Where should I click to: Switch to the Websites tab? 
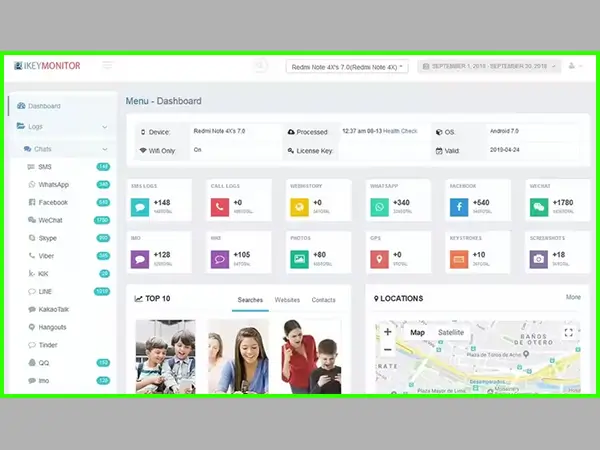point(287,300)
